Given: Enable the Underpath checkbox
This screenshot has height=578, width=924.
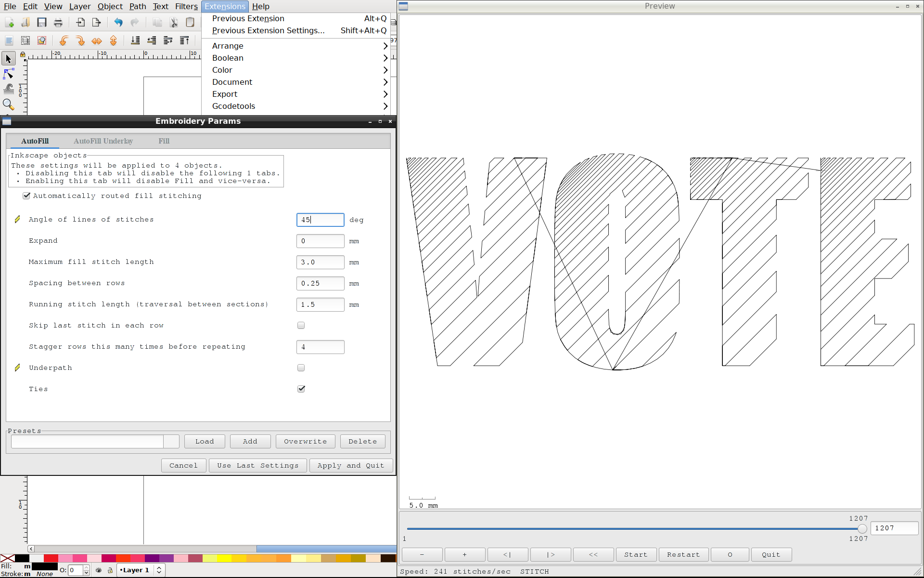Looking at the screenshot, I should [x=301, y=368].
